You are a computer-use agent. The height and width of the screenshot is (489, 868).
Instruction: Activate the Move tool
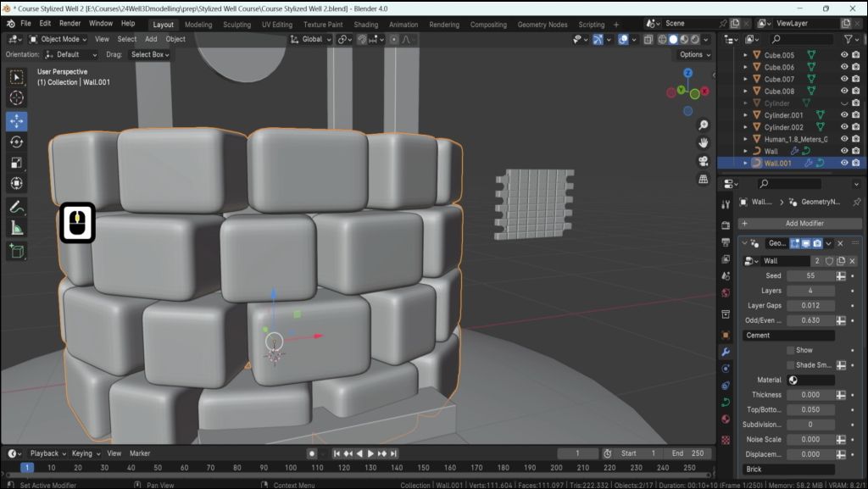17,121
